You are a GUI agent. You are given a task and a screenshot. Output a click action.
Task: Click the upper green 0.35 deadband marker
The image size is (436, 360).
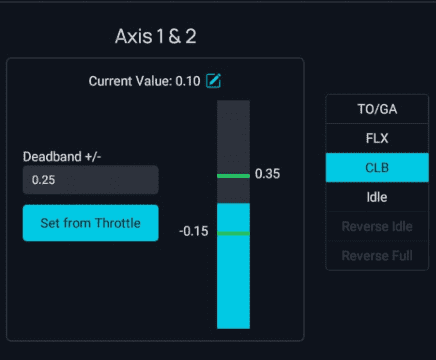233,176
